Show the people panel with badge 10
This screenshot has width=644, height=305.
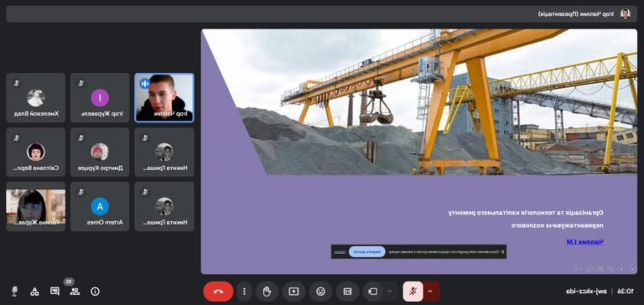[75, 291]
